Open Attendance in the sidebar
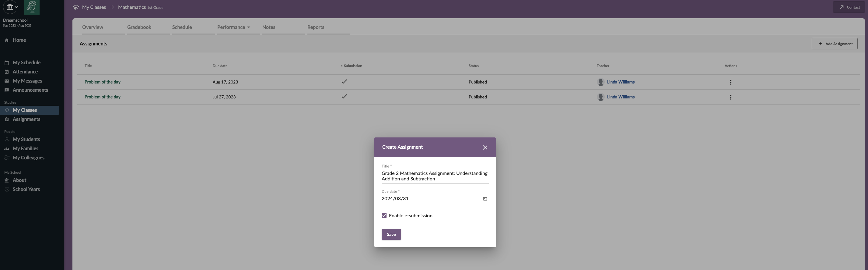 click(25, 72)
